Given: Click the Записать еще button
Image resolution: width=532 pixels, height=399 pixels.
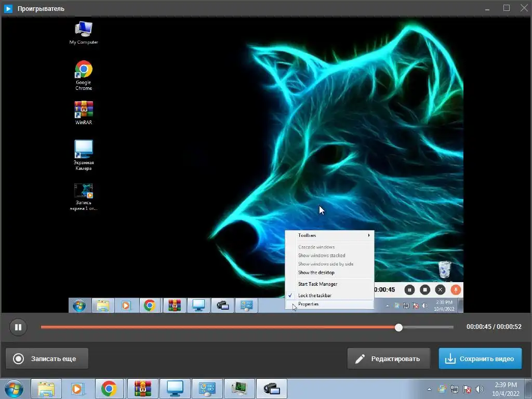Looking at the screenshot, I should [47, 358].
